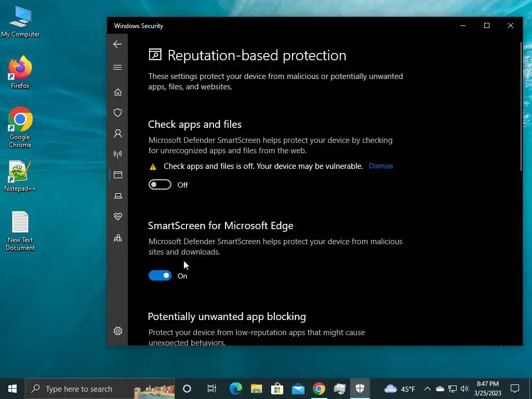
Task: Select New Text Document desktop file
Action: click(20, 231)
